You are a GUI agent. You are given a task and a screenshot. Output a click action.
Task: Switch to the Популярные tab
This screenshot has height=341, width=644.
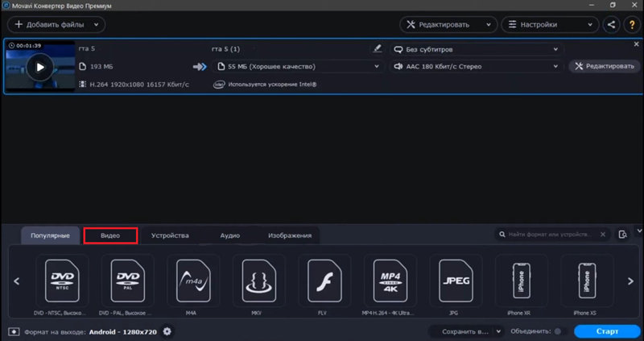(50, 235)
